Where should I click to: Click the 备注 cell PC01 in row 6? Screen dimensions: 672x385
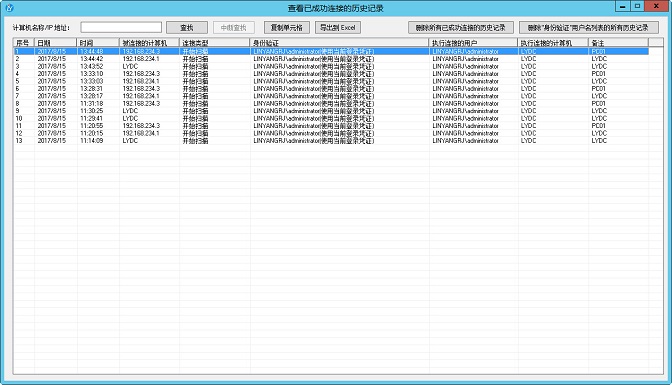[x=599, y=89]
